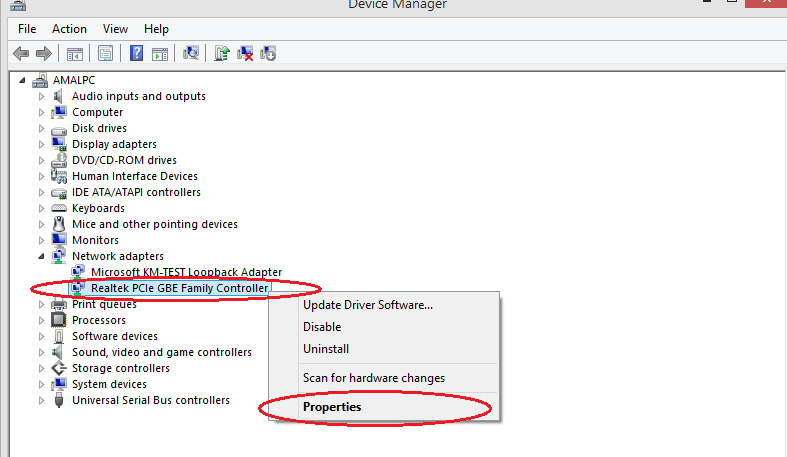Open the Help menu
The width and height of the screenshot is (787, 457).
click(156, 29)
